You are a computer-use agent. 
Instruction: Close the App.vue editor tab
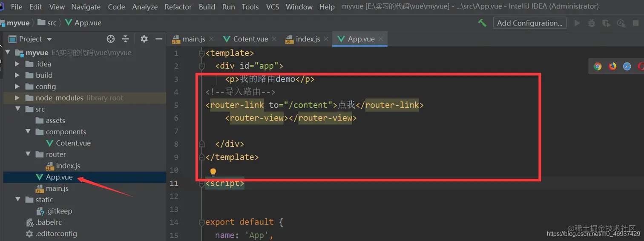381,39
